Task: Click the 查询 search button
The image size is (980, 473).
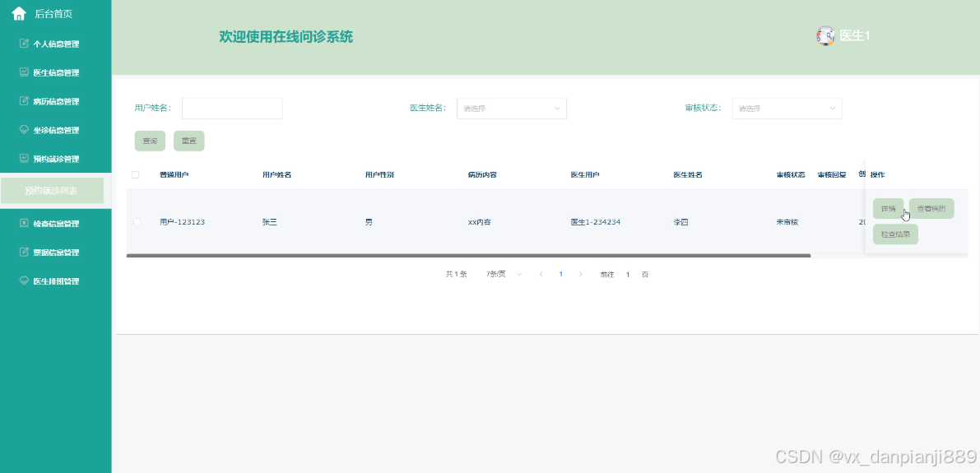Action: tap(150, 141)
